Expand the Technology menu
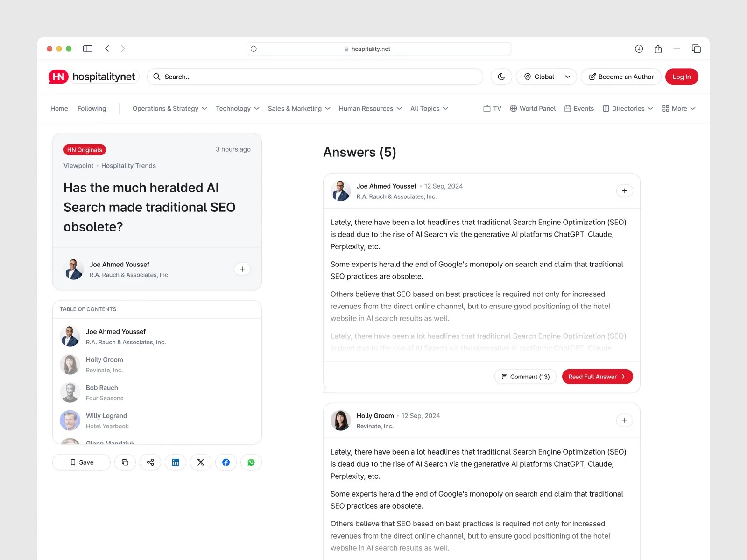The width and height of the screenshot is (747, 560). (238, 108)
